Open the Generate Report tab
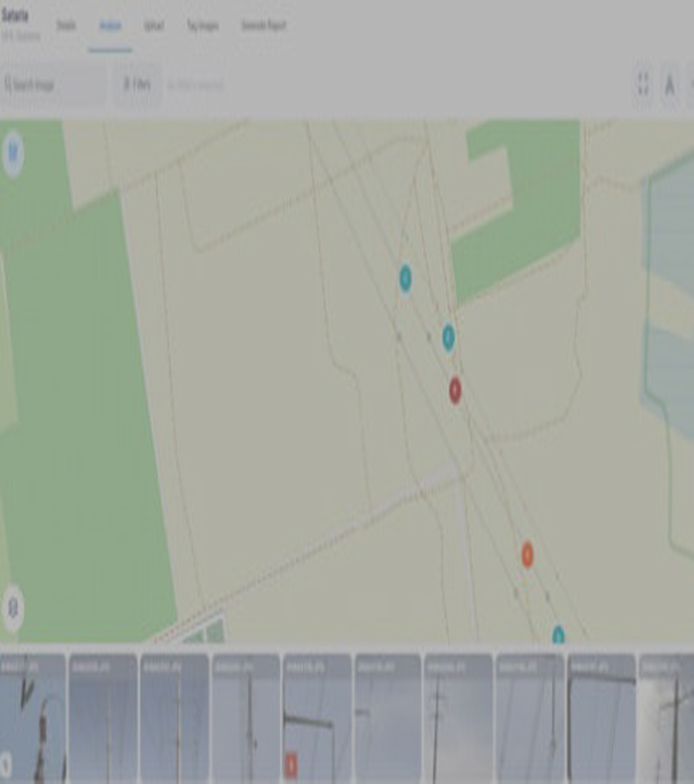This screenshot has width=694, height=784. pyautogui.click(x=263, y=25)
